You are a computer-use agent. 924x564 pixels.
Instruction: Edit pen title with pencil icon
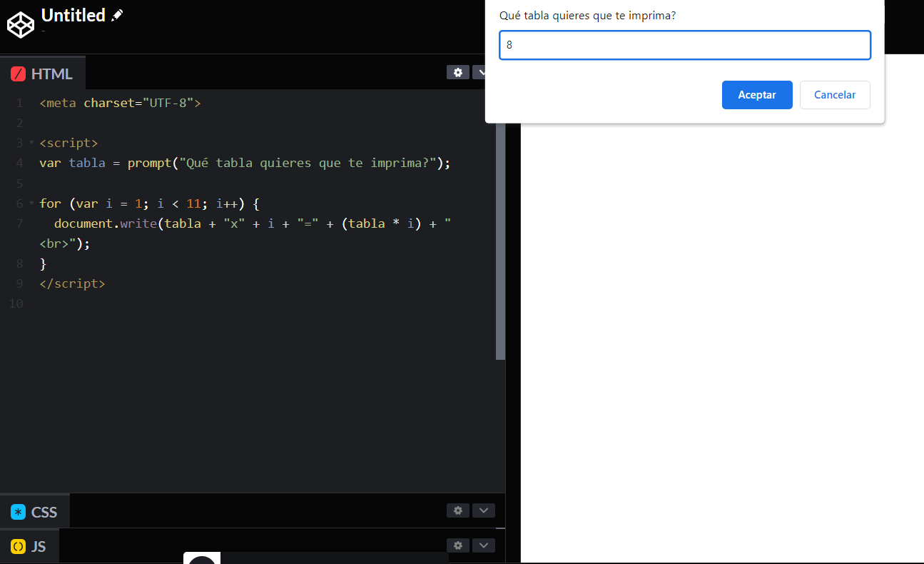[x=117, y=15]
